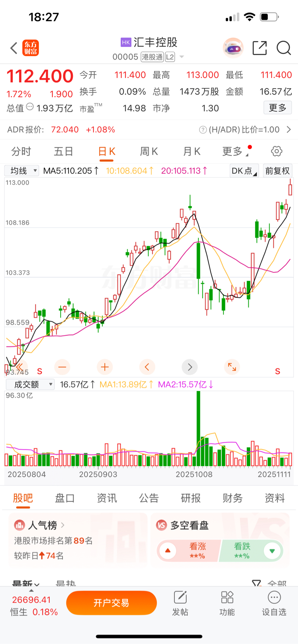Tap the 发帖 post icon
This screenshot has width=298, height=644.
pyautogui.click(x=180, y=598)
